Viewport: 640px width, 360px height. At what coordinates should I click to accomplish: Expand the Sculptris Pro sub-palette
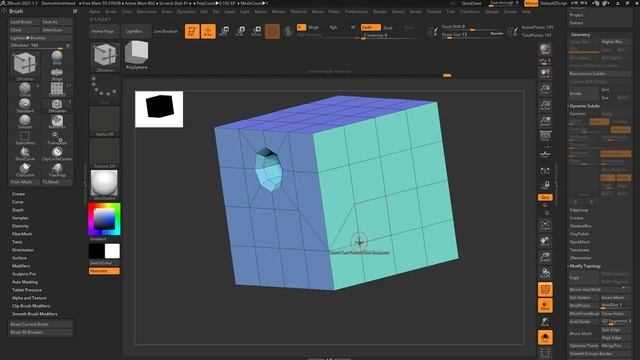[x=24, y=274]
